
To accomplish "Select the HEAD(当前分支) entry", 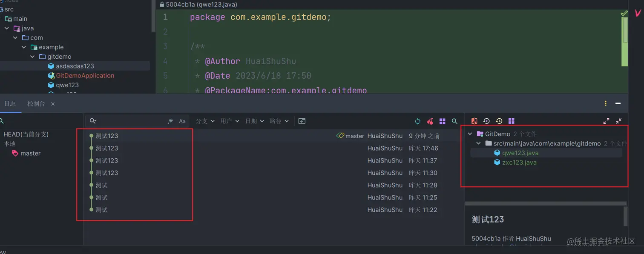I will pos(26,134).
